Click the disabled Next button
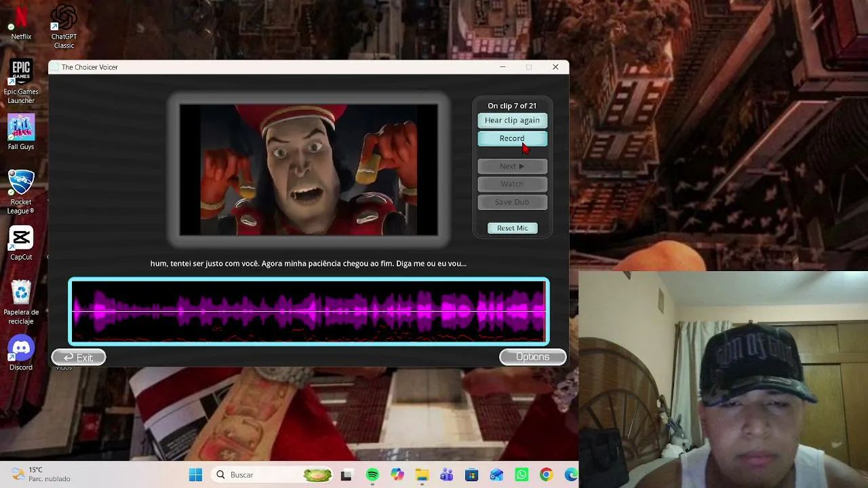The width and height of the screenshot is (868, 488). coord(512,166)
